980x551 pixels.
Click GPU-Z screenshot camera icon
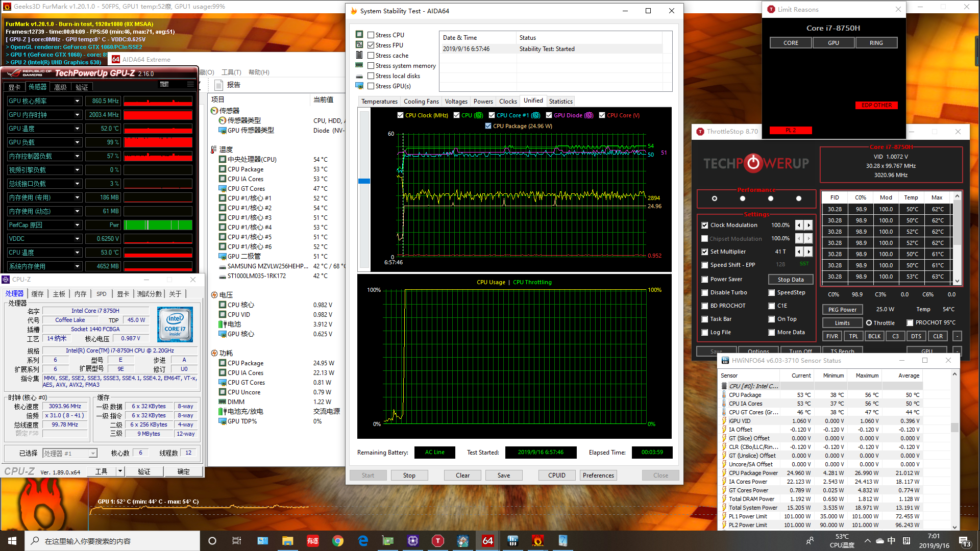pyautogui.click(x=164, y=84)
